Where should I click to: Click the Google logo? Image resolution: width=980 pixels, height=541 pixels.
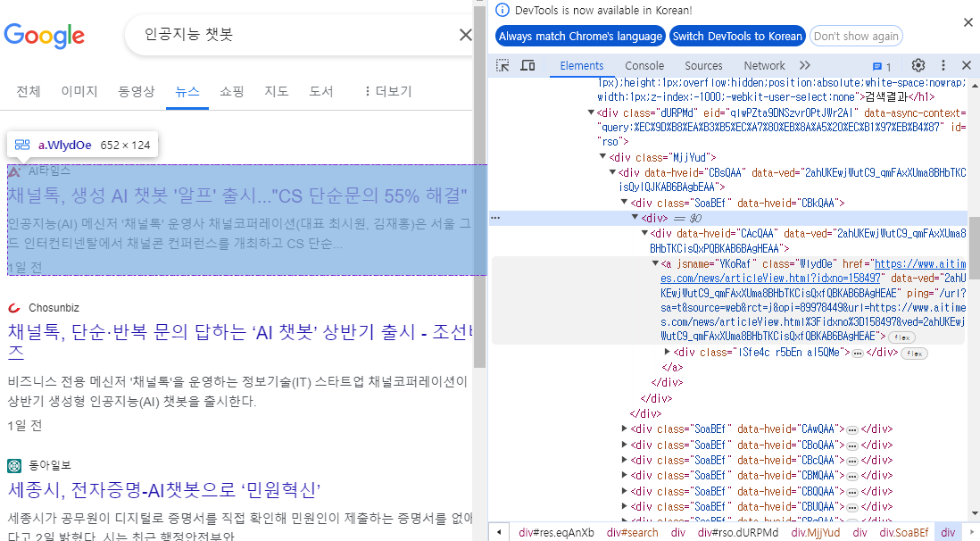tap(45, 36)
